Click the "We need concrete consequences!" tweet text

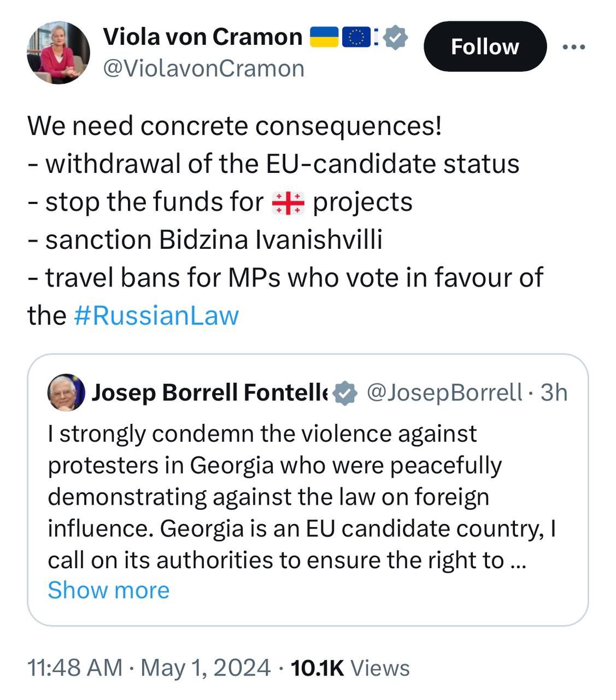tap(234, 126)
